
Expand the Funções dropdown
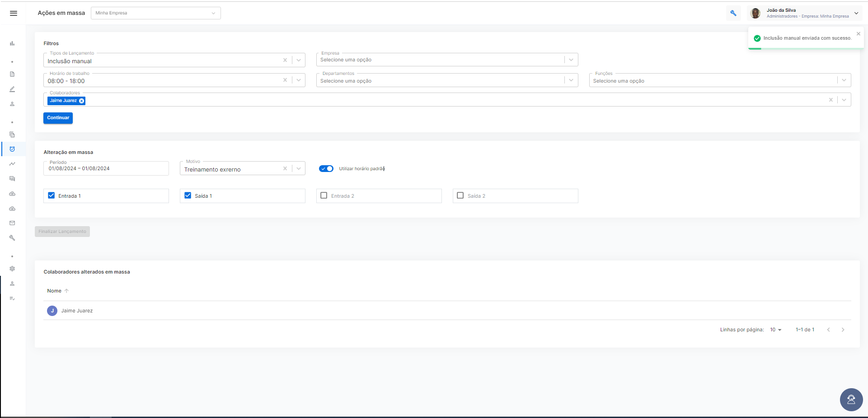(844, 80)
